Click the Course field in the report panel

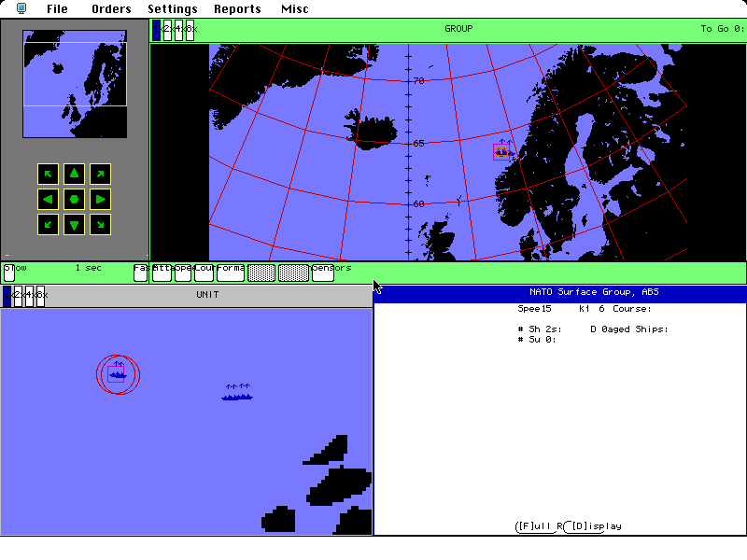tap(632, 309)
